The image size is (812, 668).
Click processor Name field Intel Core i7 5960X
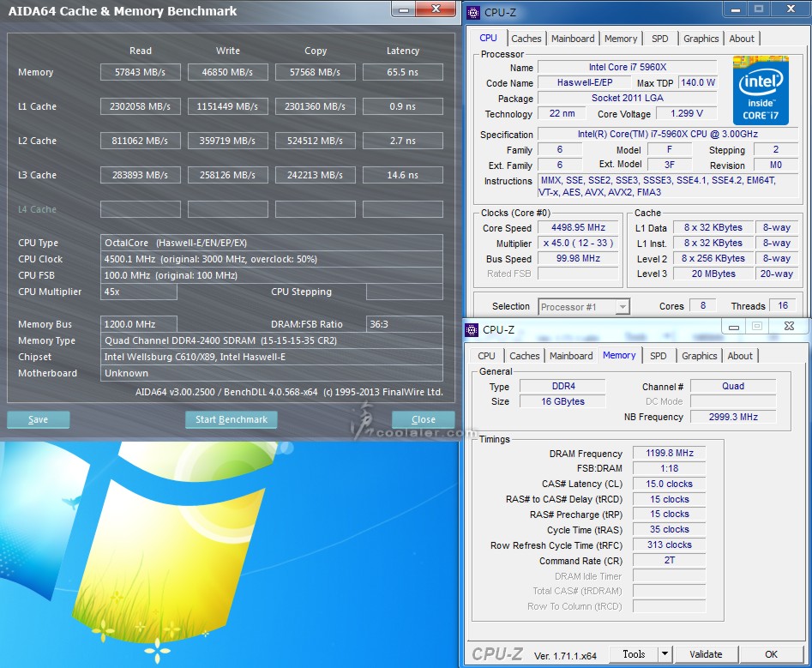click(x=628, y=67)
